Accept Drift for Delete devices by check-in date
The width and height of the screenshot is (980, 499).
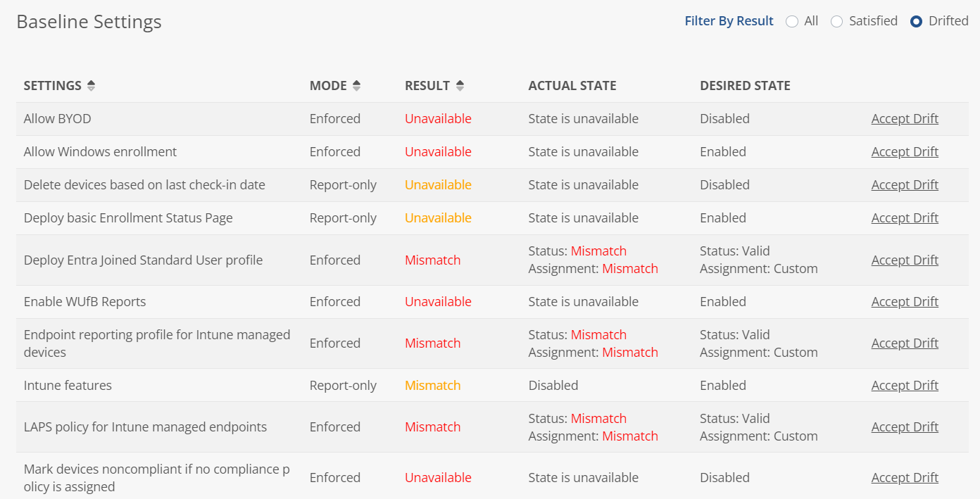coord(905,185)
